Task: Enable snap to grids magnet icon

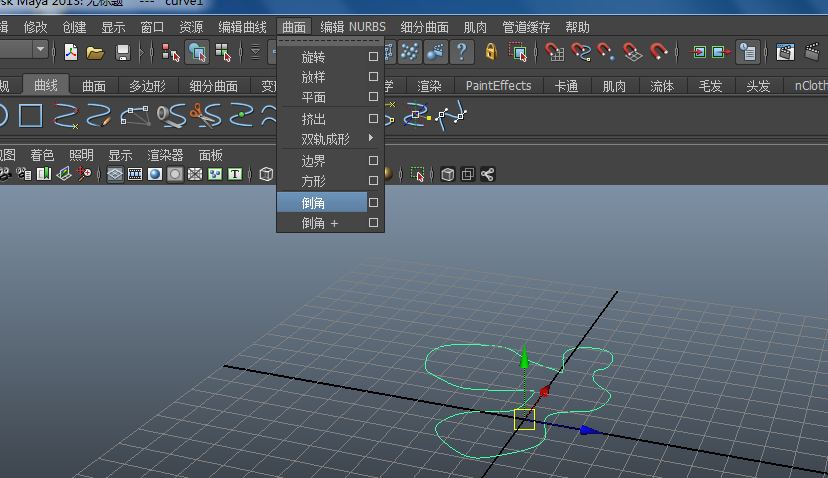Action: tap(554, 52)
